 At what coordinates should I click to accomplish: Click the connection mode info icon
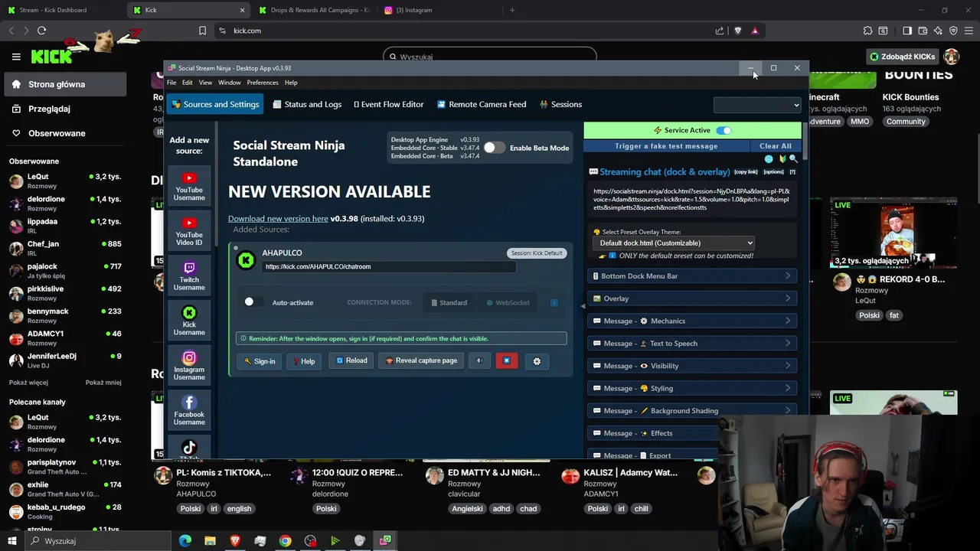554,302
